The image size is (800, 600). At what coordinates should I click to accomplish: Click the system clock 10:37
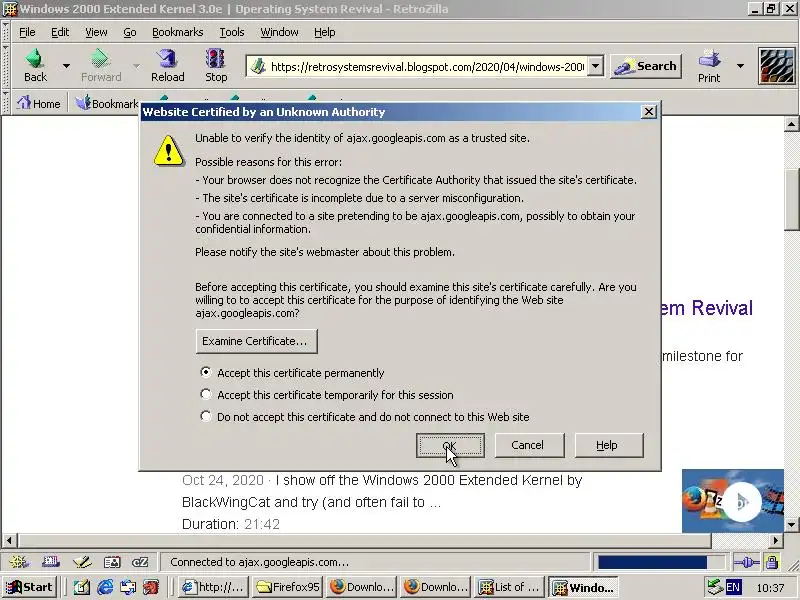[x=770, y=588]
